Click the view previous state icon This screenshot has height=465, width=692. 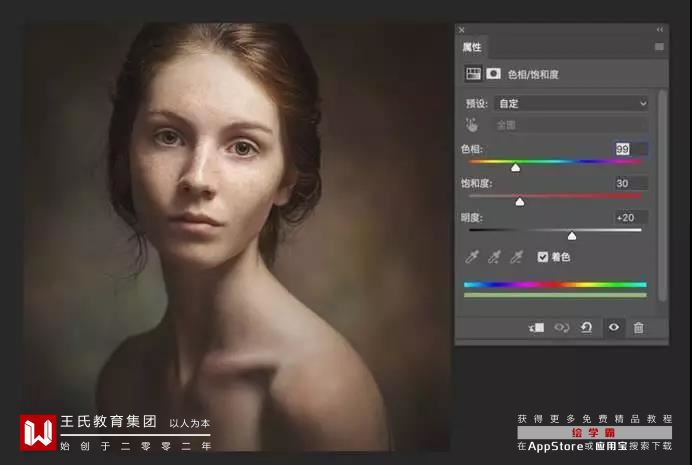(x=561, y=328)
